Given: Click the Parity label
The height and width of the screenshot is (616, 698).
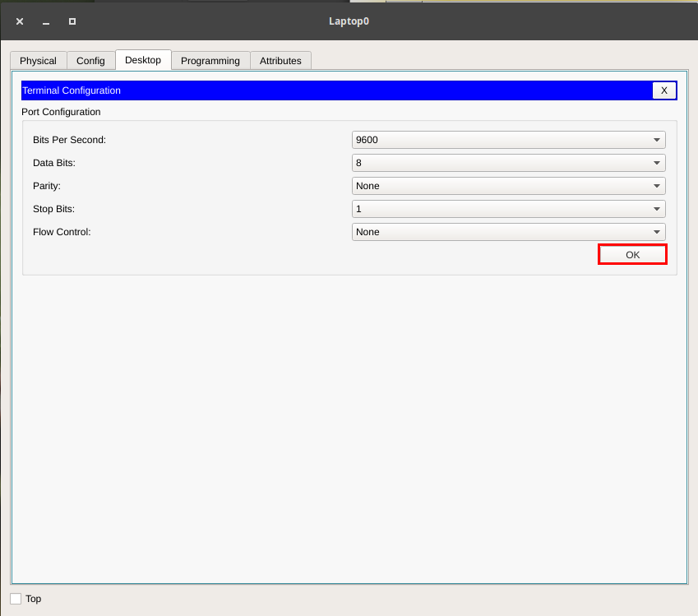Looking at the screenshot, I should coord(47,186).
